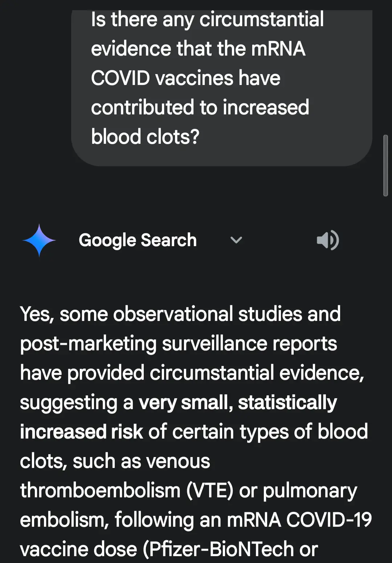Click the Google Search label
This screenshot has width=392, height=563.
pyautogui.click(x=138, y=240)
